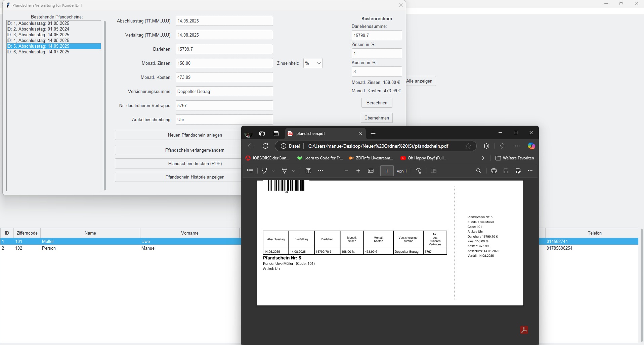Click the fit to width icon
This screenshot has width=644, height=345.
(x=371, y=171)
